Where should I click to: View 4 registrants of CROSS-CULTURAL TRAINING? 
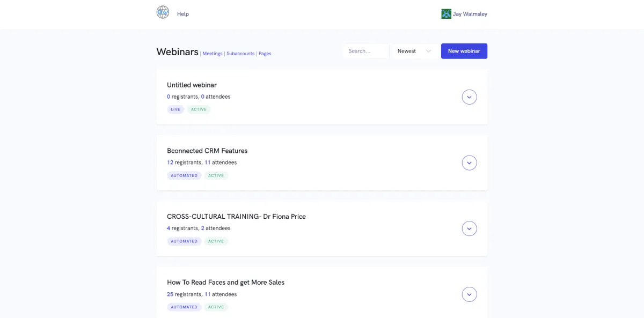(x=182, y=228)
